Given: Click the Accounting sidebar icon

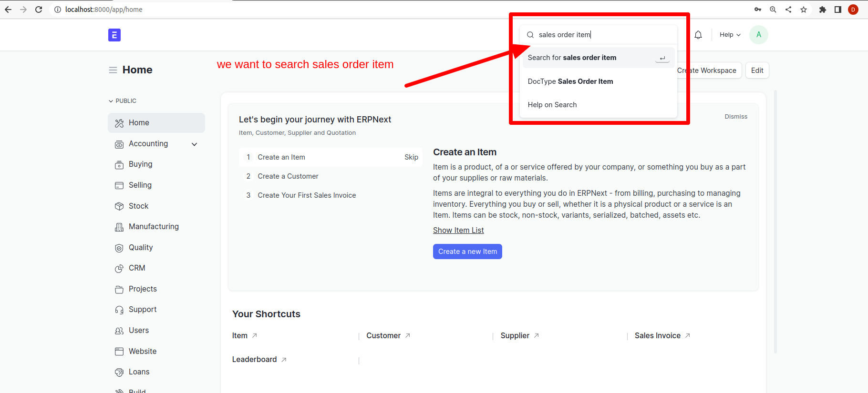Looking at the screenshot, I should coord(119,144).
